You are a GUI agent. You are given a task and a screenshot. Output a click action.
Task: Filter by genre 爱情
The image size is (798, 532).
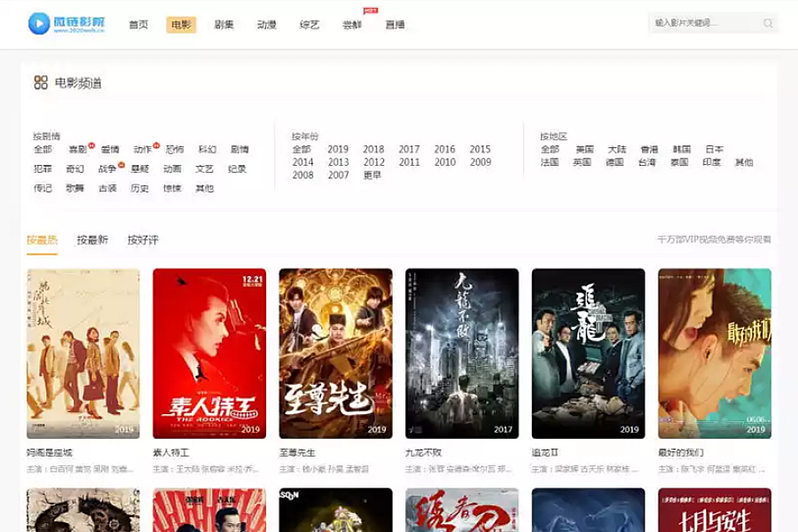[x=110, y=150]
